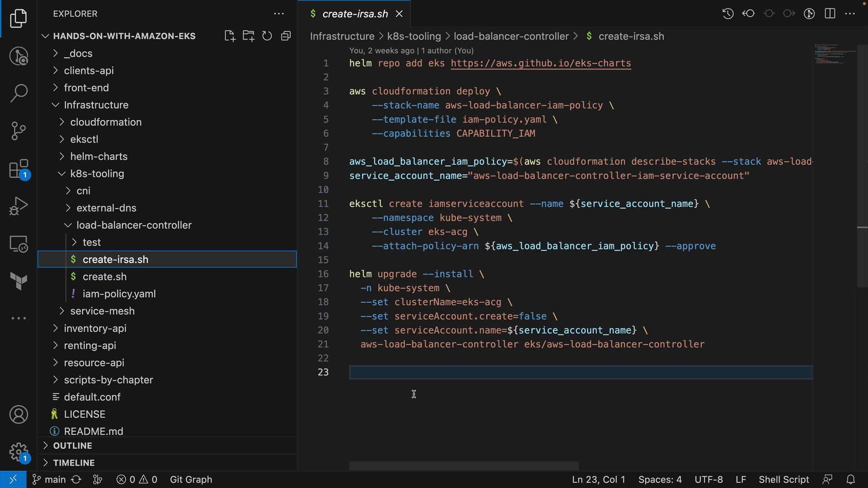This screenshot has height=488, width=868.
Task: Refresh the Explorer file tree
Action: pos(267,36)
